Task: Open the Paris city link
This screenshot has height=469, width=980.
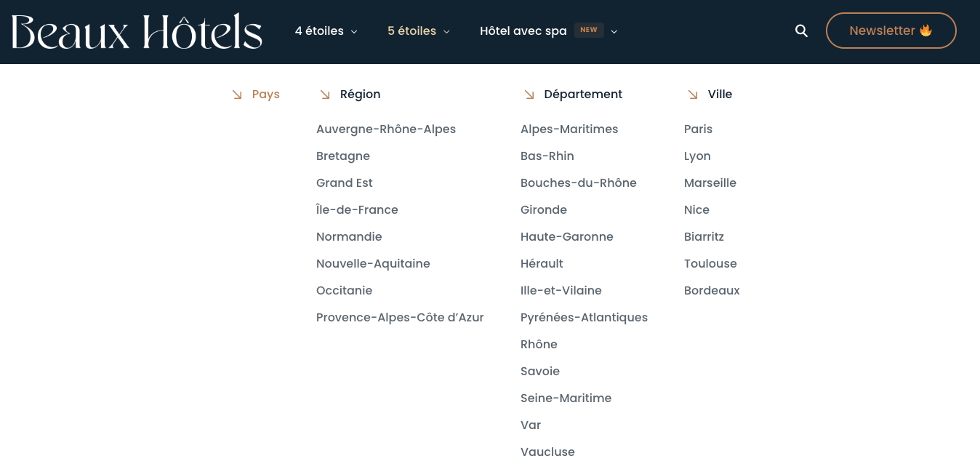Action: tap(698, 129)
